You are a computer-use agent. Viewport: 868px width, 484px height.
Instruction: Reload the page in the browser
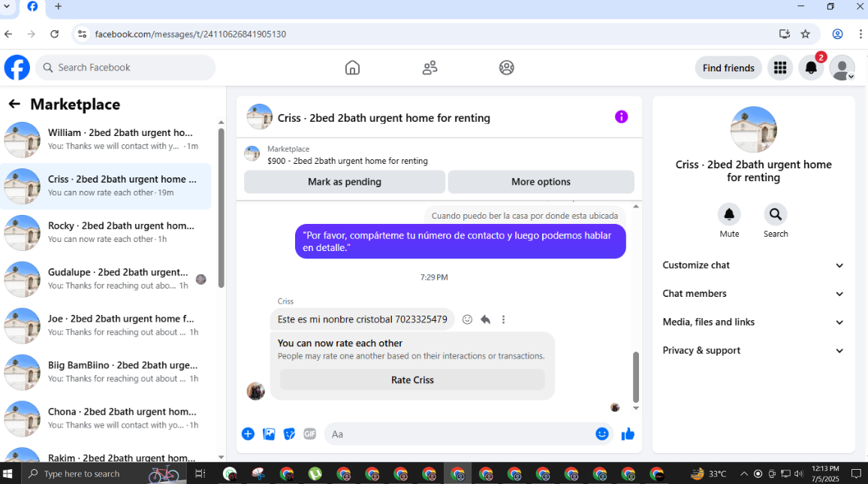(x=54, y=34)
